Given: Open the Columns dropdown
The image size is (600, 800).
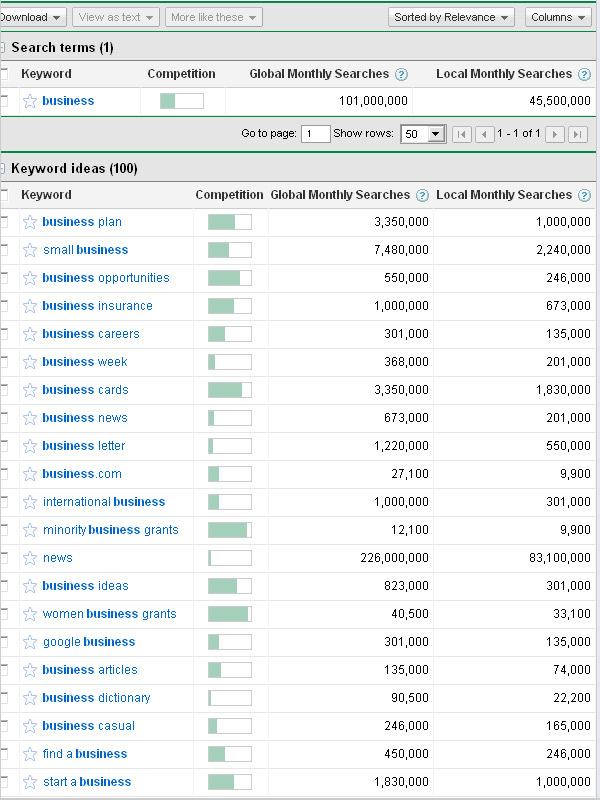Looking at the screenshot, I should (x=557, y=16).
